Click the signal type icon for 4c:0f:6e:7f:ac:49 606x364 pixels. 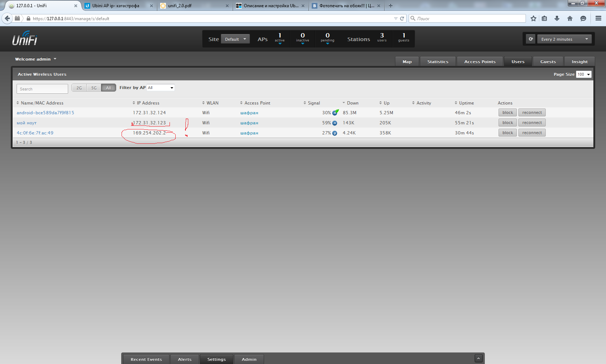[x=335, y=133]
